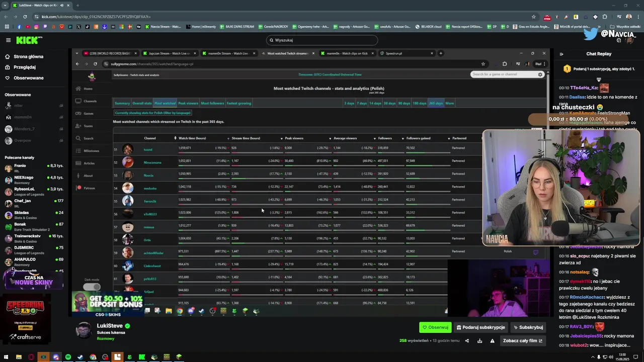
Task: Select the Summary tab in streamed SullyGnome page
Action: (x=122, y=103)
